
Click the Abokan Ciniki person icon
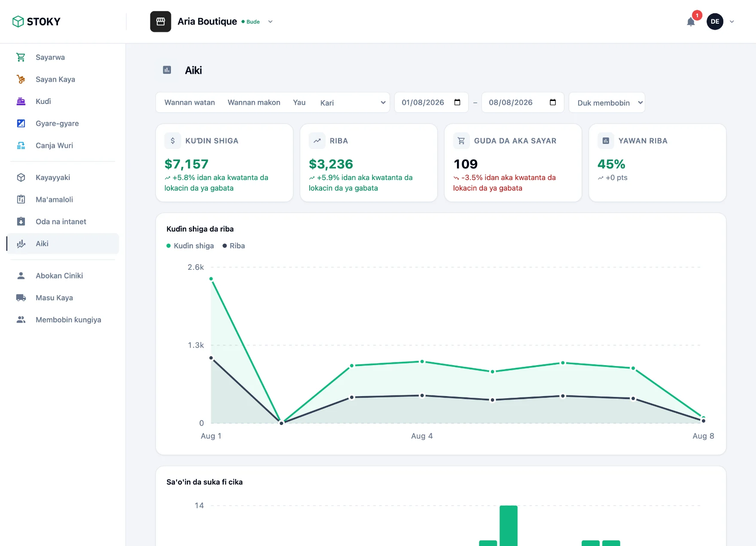(x=21, y=275)
